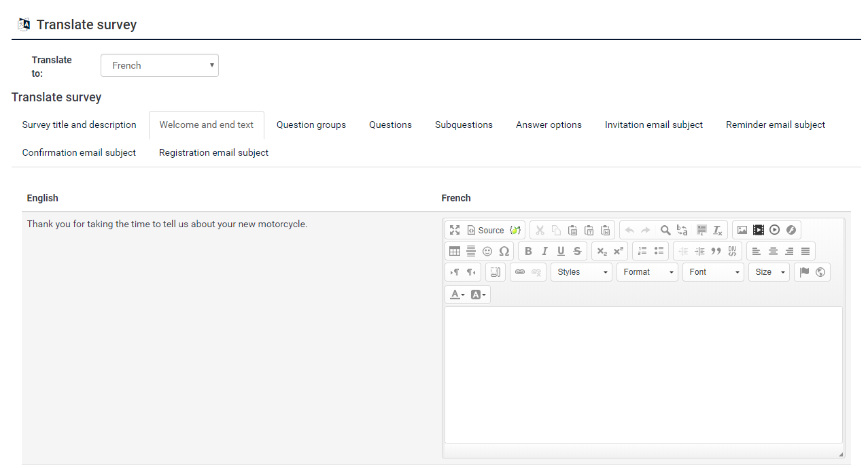Toggle underline formatting
The width and height of the screenshot is (868, 468).
pos(561,251)
